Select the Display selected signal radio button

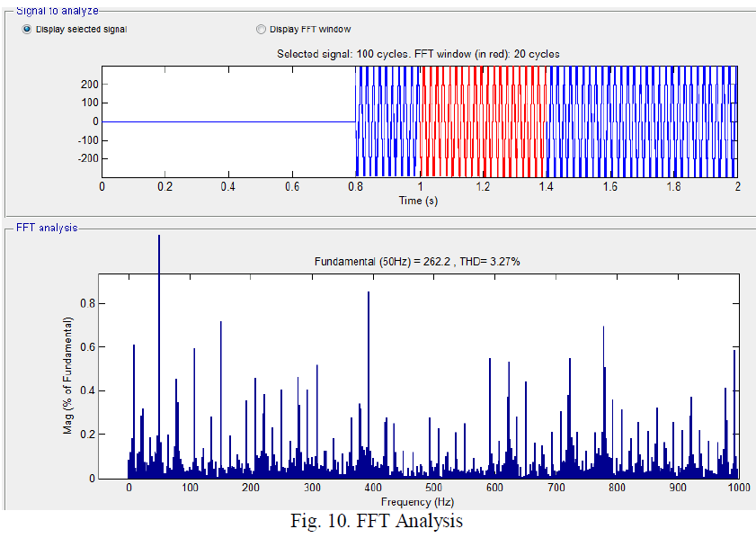(27, 29)
